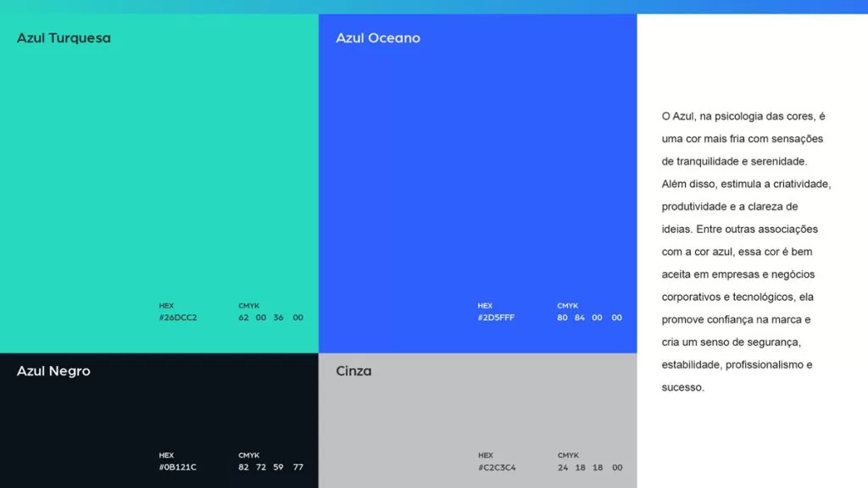This screenshot has width=868, height=488.
Task: Click line 'promove confiança na marca e'
Action: pyautogui.click(x=737, y=319)
